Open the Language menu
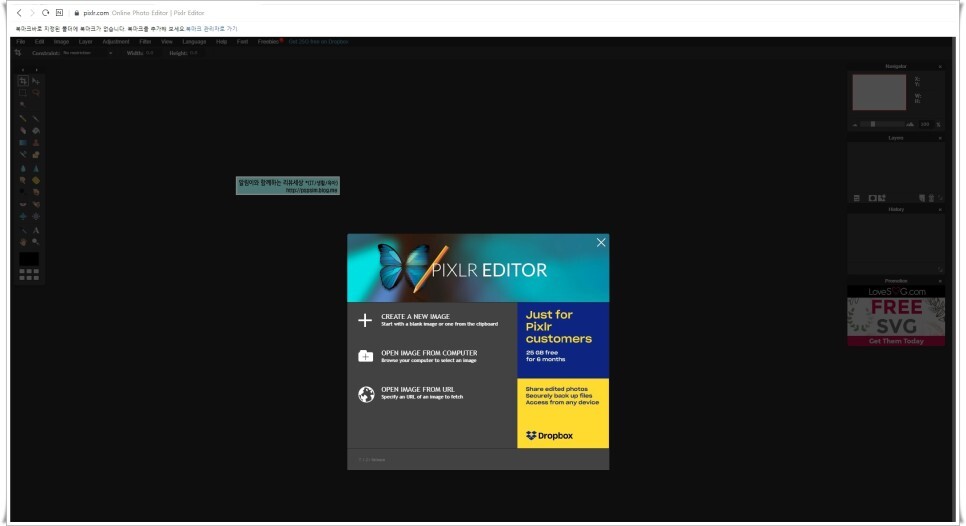 click(x=194, y=42)
